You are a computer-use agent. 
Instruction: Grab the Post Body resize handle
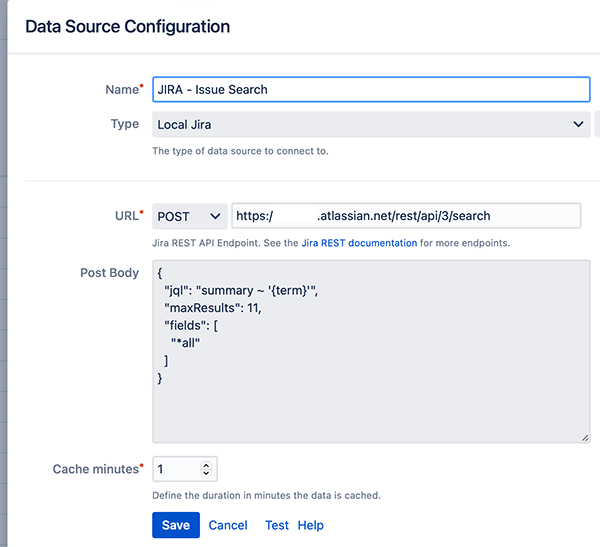(x=583, y=436)
